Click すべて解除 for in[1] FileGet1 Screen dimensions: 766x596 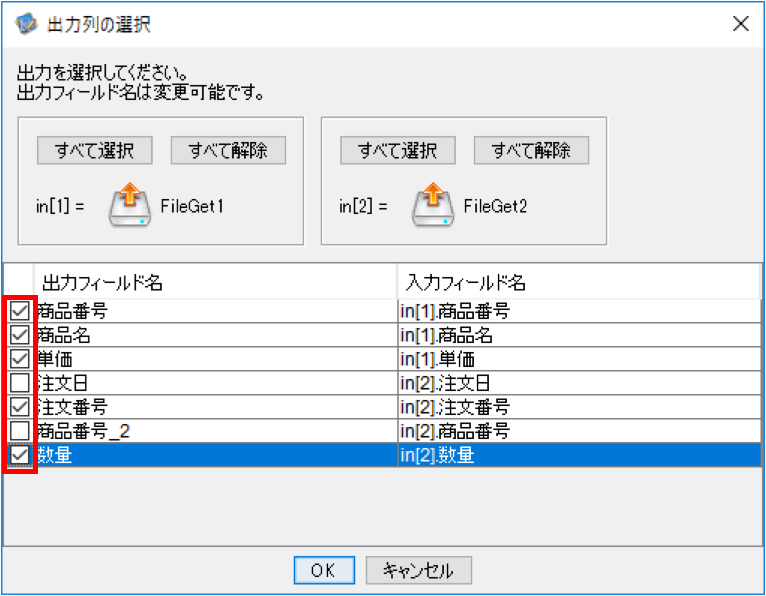pyautogui.click(x=228, y=150)
